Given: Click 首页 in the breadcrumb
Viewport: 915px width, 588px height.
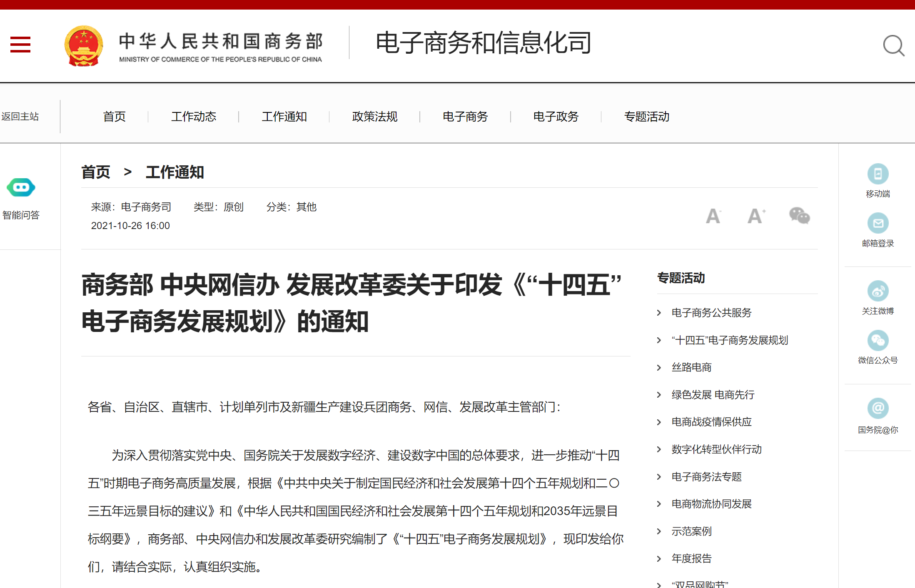Looking at the screenshot, I should coord(96,172).
